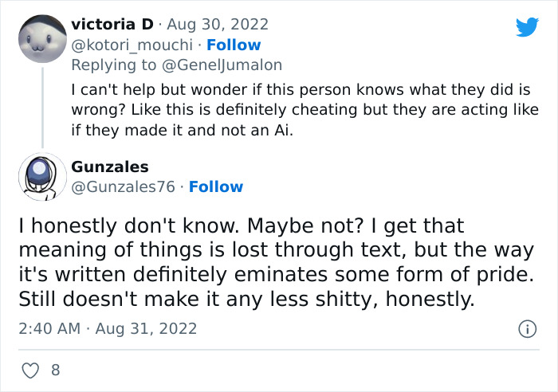
Task: Open the Gunzales profile avatar
Action: click(41, 176)
